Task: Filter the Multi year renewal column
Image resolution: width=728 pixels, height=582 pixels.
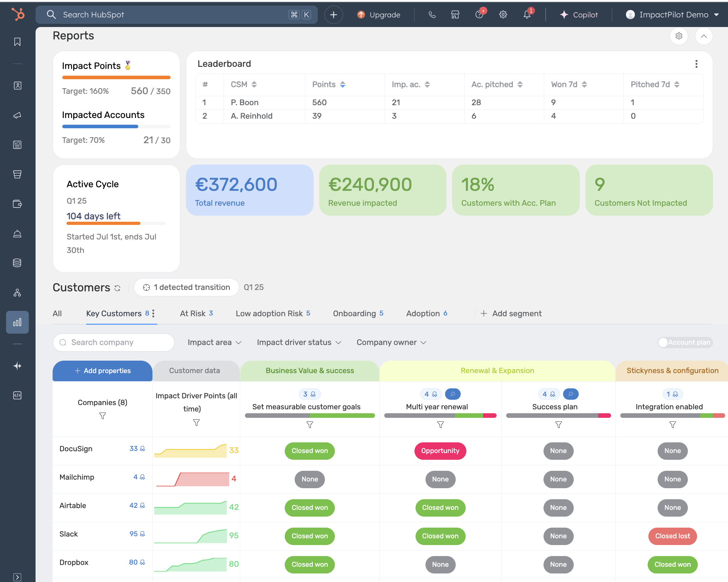Action: tap(440, 425)
